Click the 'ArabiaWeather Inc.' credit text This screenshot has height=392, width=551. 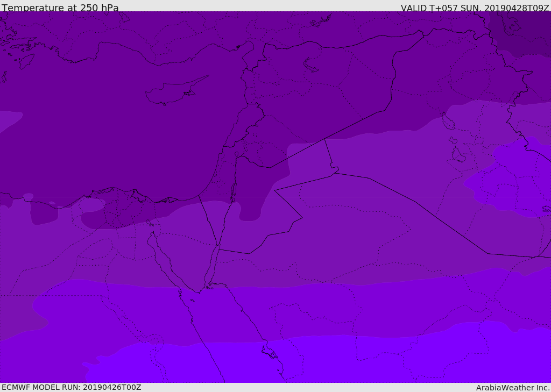click(x=513, y=388)
